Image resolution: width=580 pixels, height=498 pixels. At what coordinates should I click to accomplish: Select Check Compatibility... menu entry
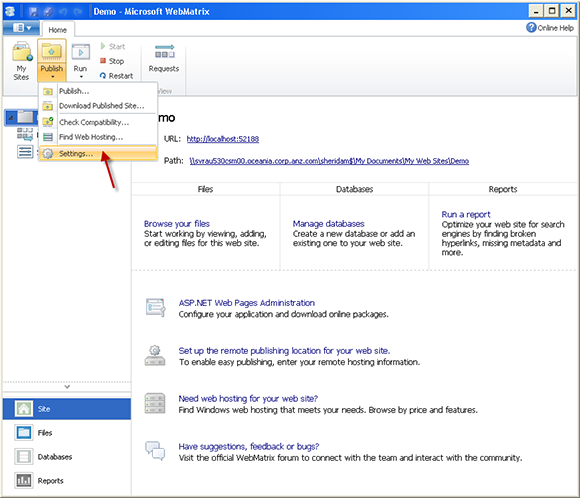pyautogui.click(x=98, y=122)
